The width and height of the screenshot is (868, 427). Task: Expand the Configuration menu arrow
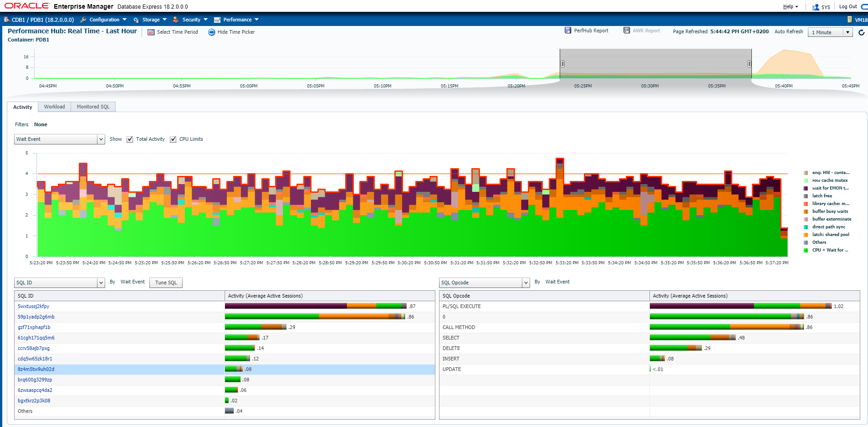click(x=125, y=20)
